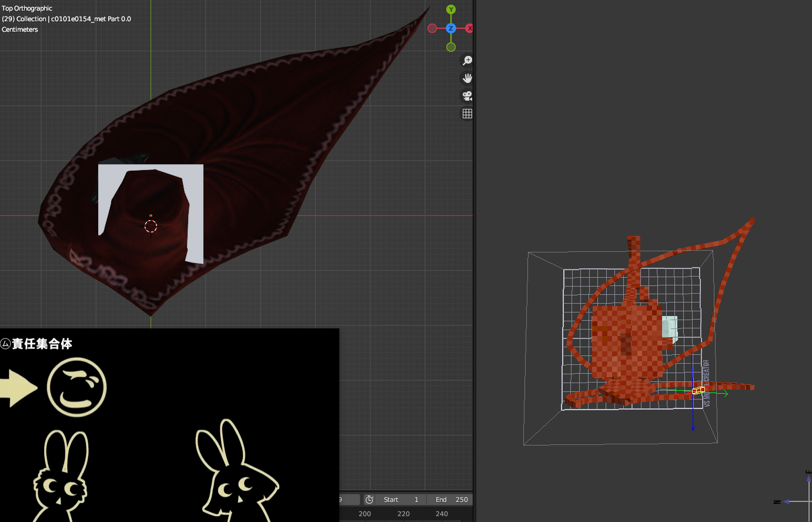Click the cream right-pointing arrow graphic
The height and width of the screenshot is (522, 812).
(18, 387)
